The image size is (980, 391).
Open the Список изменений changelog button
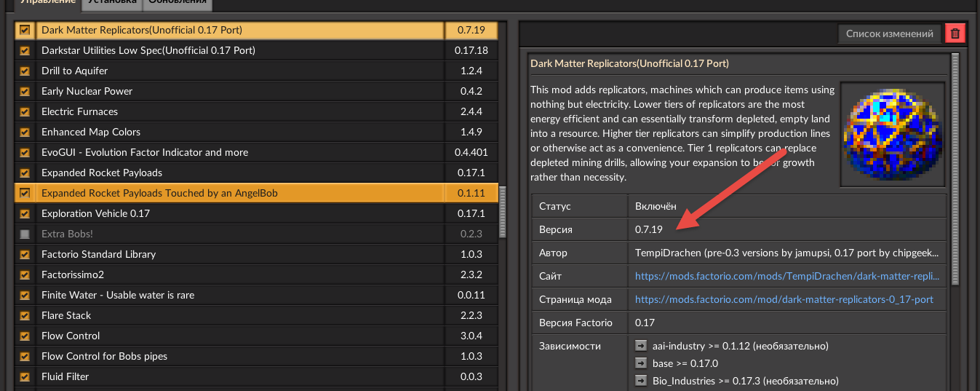[x=889, y=33]
